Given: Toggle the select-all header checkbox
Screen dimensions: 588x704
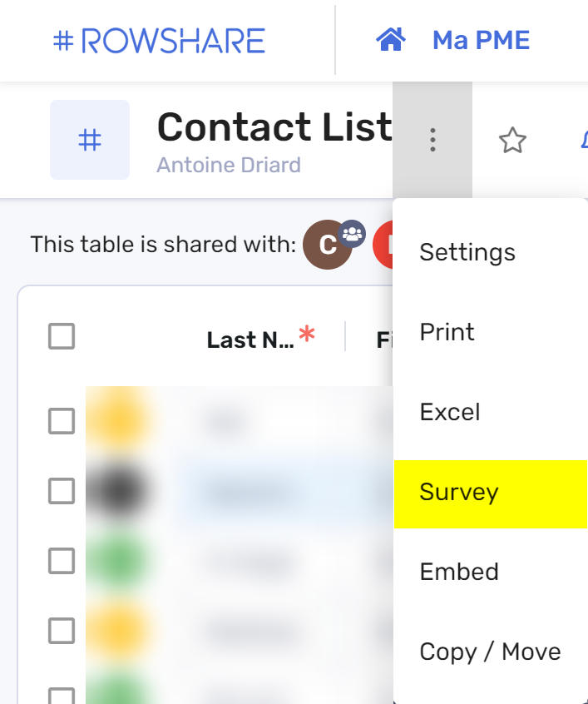Looking at the screenshot, I should [62, 336].
